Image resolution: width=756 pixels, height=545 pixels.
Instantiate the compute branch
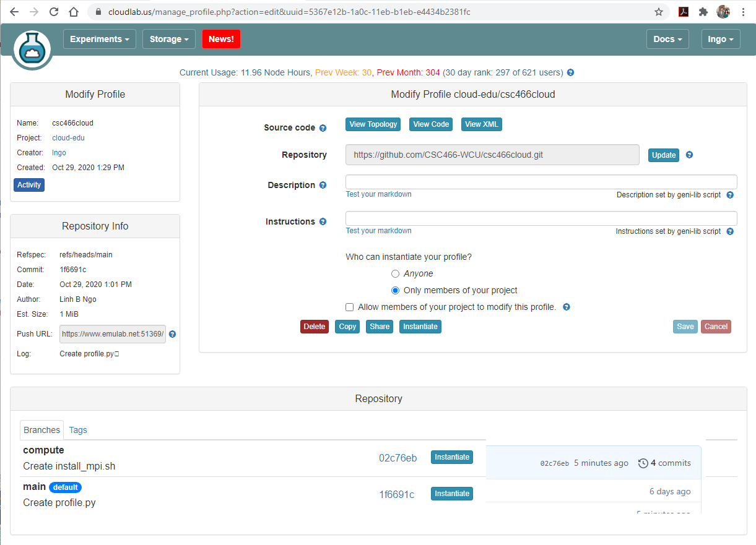pos(451,457)
